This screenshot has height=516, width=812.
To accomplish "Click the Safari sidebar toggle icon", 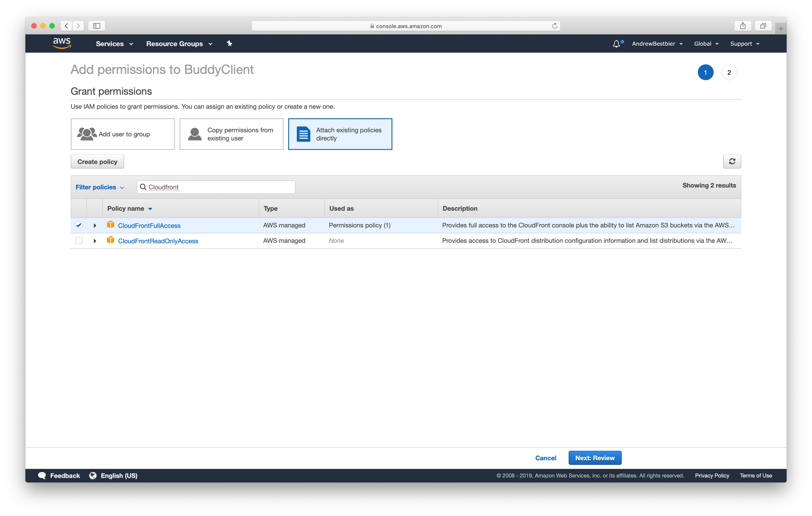I will tap(97, 26).
